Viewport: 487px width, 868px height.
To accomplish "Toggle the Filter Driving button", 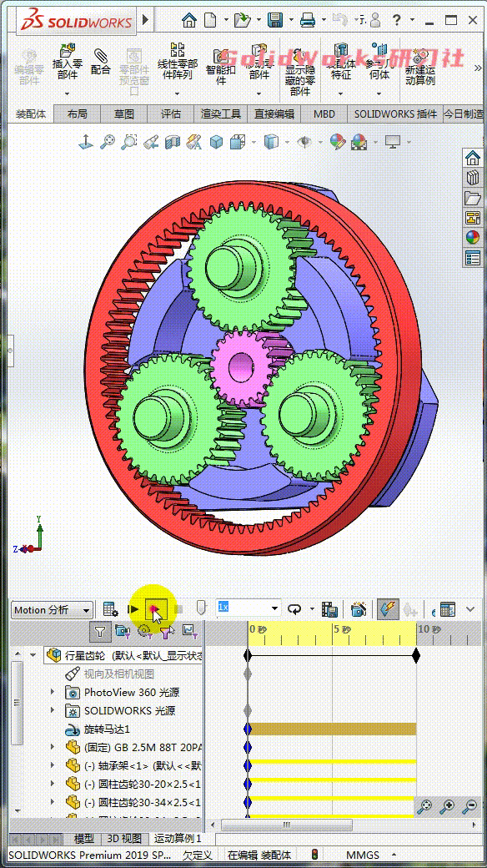I will coord(144,630).
